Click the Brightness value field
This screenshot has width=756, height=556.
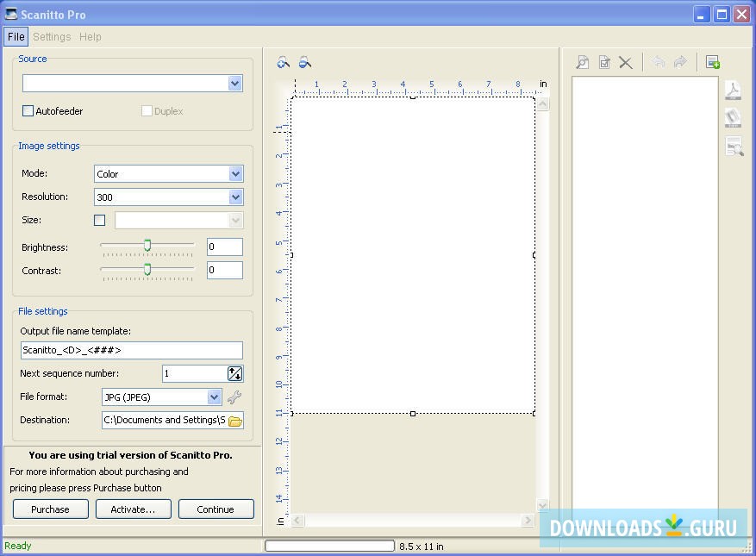pyautogui.click(x=225, y=247)
